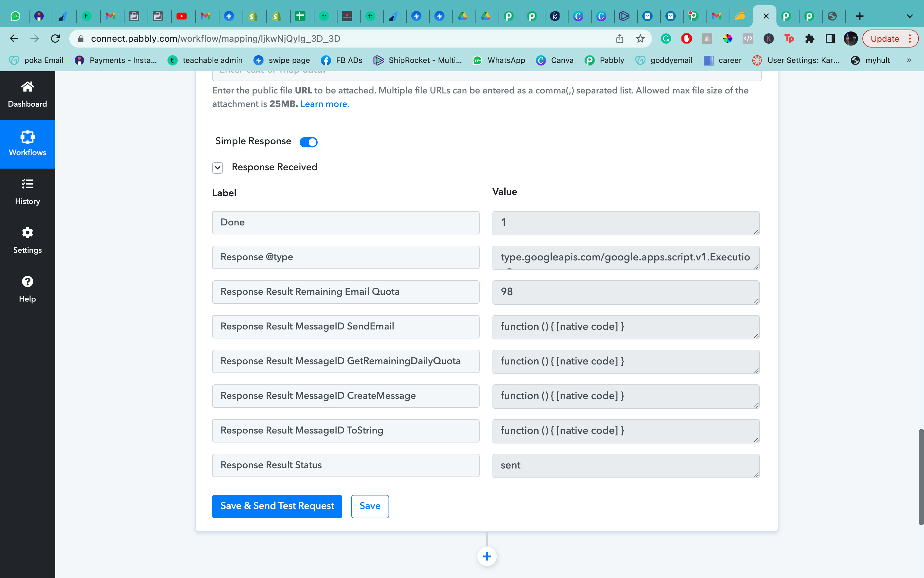Screen dimensions: 924x578
Task: Open the Help section in the sidebar
Action: tap(28, 289)
